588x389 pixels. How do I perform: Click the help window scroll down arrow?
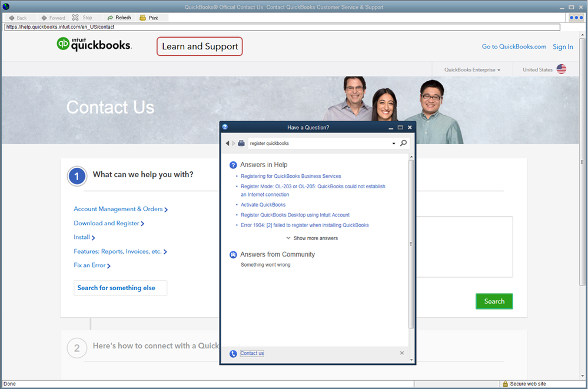(x=411, y=360)
